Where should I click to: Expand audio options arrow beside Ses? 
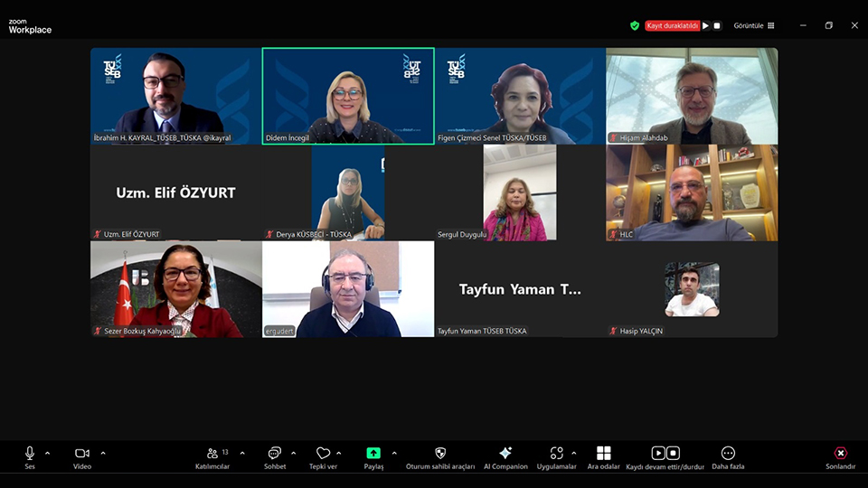[x=48, y=453]
